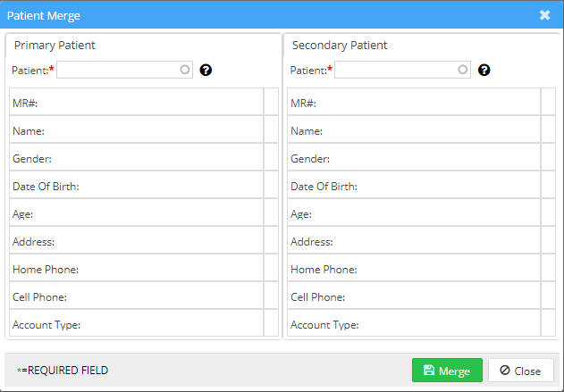This screenshot has width=564, height=392.
Task: Click Secondary Patient Account Type row
Action: coord(414,324)
